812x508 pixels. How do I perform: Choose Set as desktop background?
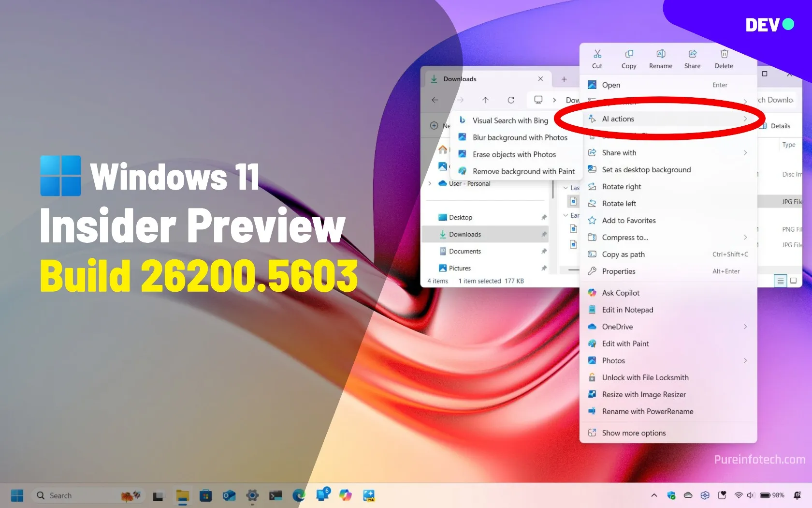668,170
